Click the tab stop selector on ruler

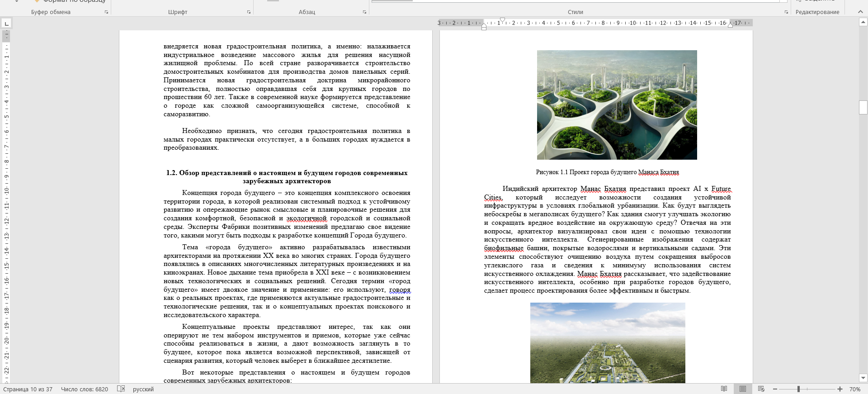pos(6,23)
